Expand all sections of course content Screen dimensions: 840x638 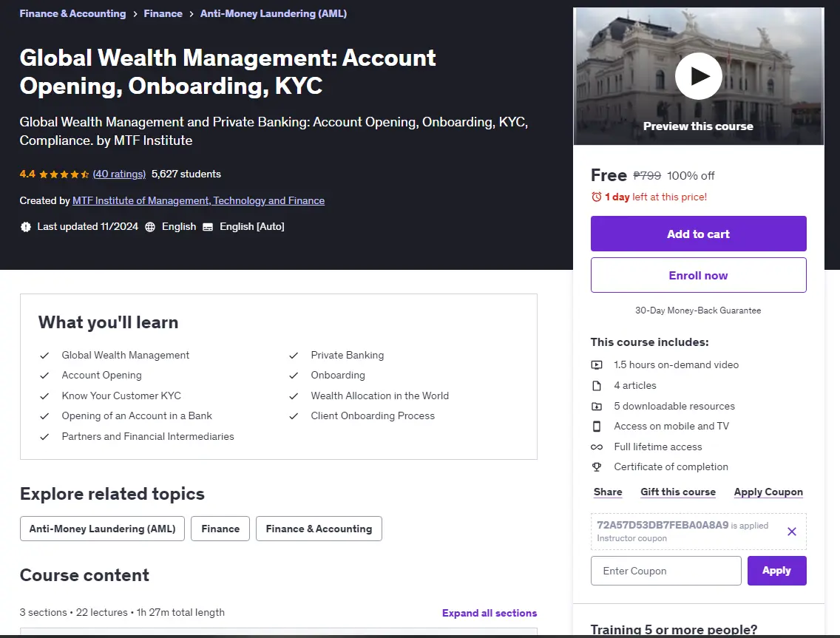pos(489,613)
